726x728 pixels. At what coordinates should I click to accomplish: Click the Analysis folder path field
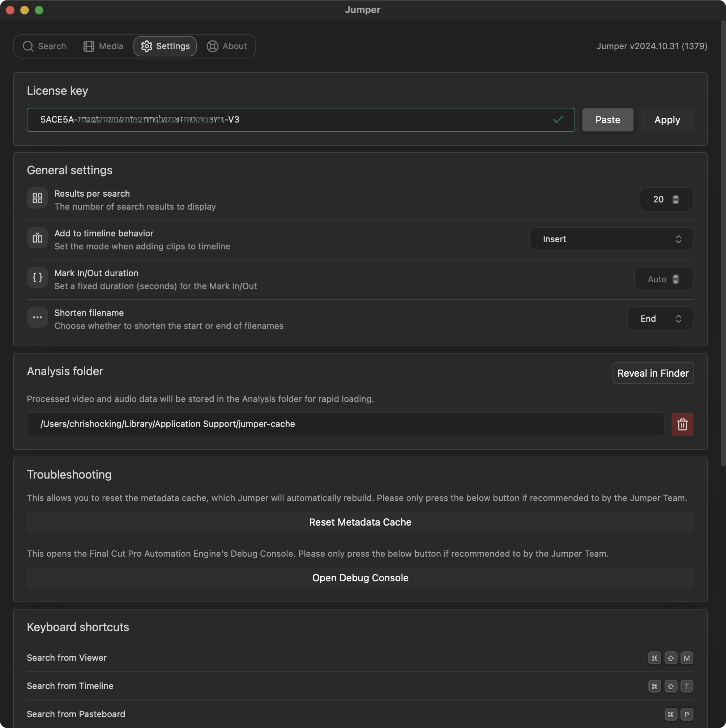pyautogui.click(x=345, y=424)
